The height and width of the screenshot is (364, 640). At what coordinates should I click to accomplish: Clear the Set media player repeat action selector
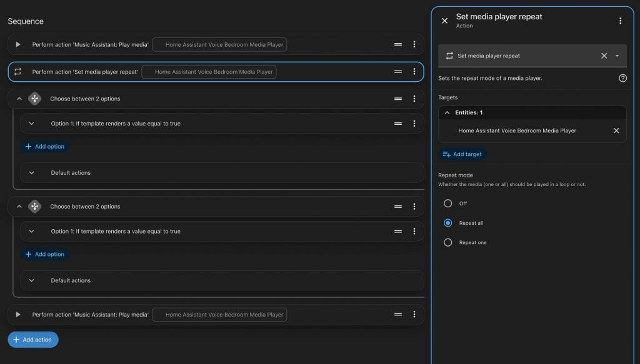coord(604,56)
